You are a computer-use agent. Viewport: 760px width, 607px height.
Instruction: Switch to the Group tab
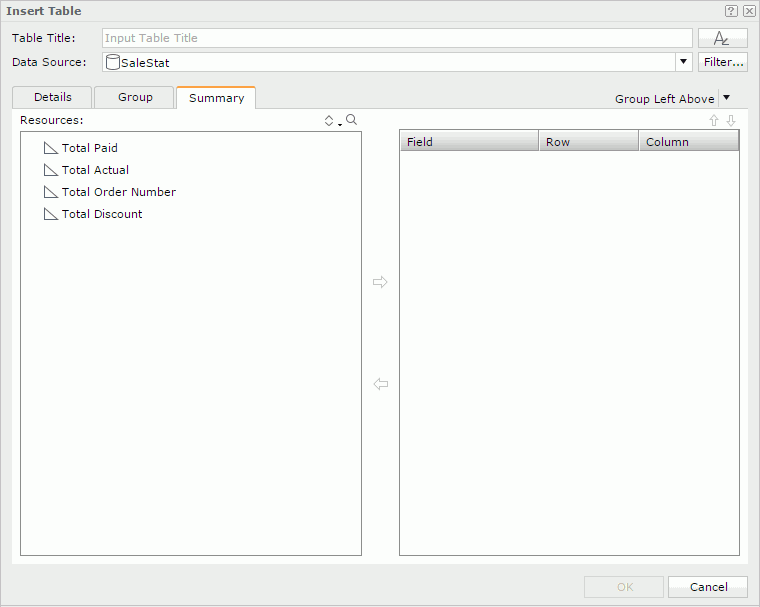135,97
